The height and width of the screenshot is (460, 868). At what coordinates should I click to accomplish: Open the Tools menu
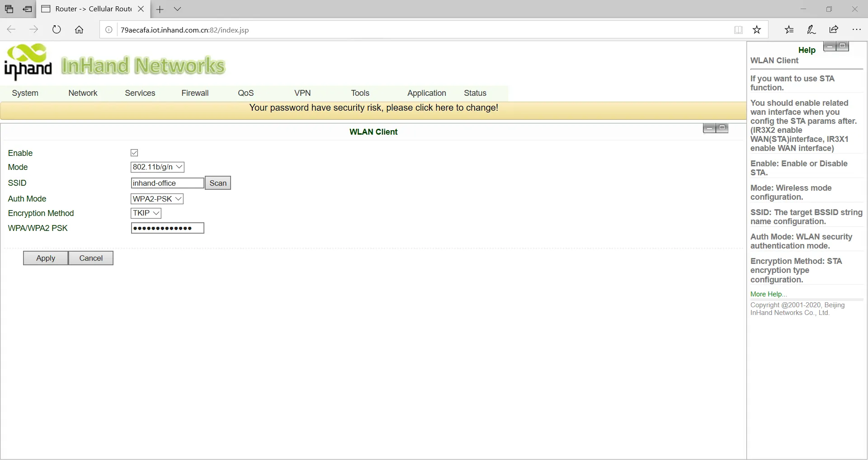(360, 93)
